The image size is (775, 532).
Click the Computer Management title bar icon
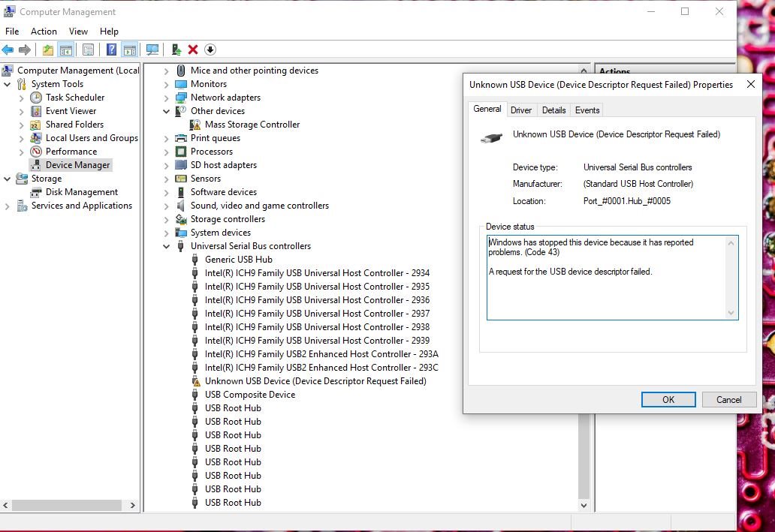click(9, 11)
